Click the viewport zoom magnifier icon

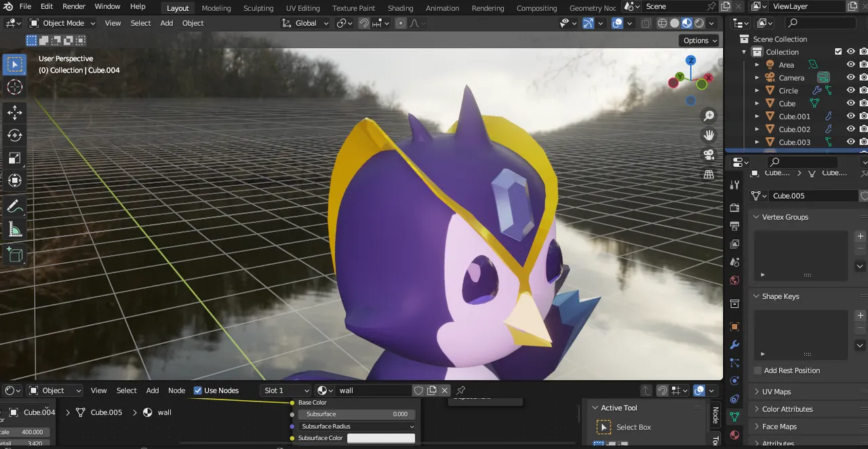pyautogui.click(x=709, y=116)
